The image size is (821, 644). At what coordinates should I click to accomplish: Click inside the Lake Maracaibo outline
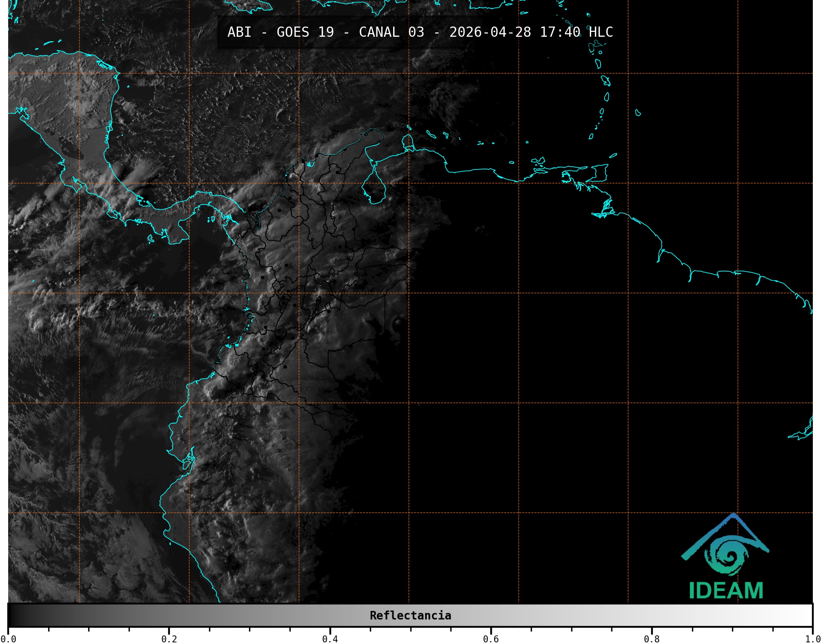374,189
